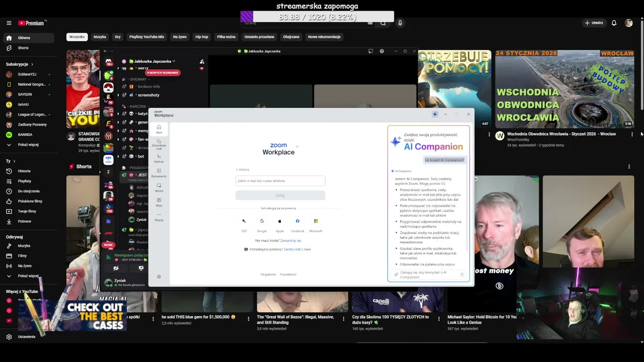Open Prywatność link in Zoom

coord(288,275)
